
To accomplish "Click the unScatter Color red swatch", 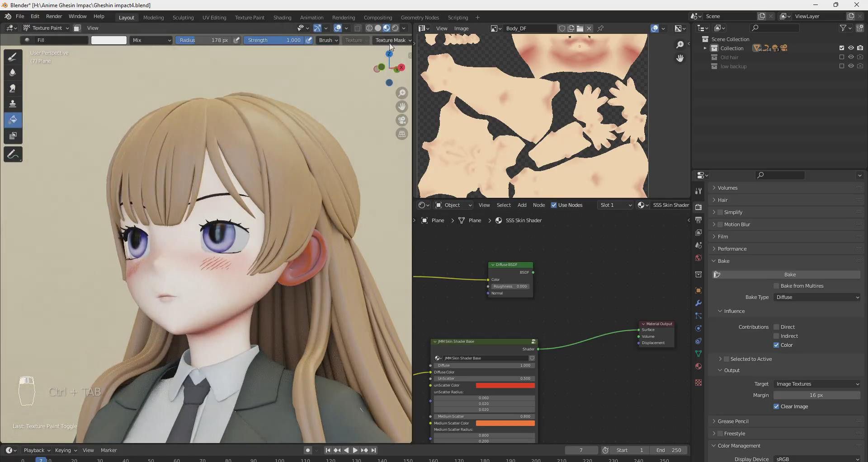I will coord(505,385).
